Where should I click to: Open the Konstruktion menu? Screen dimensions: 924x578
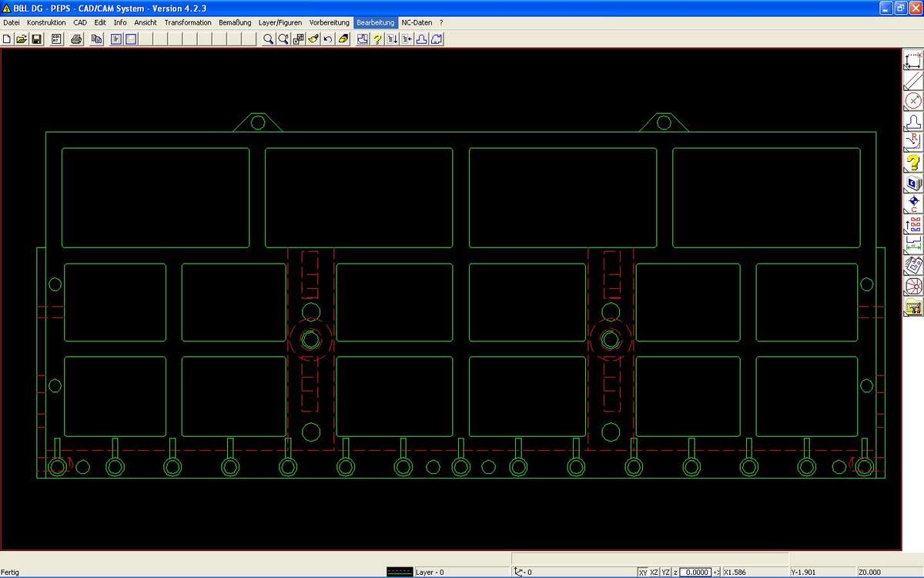point(46,22)
